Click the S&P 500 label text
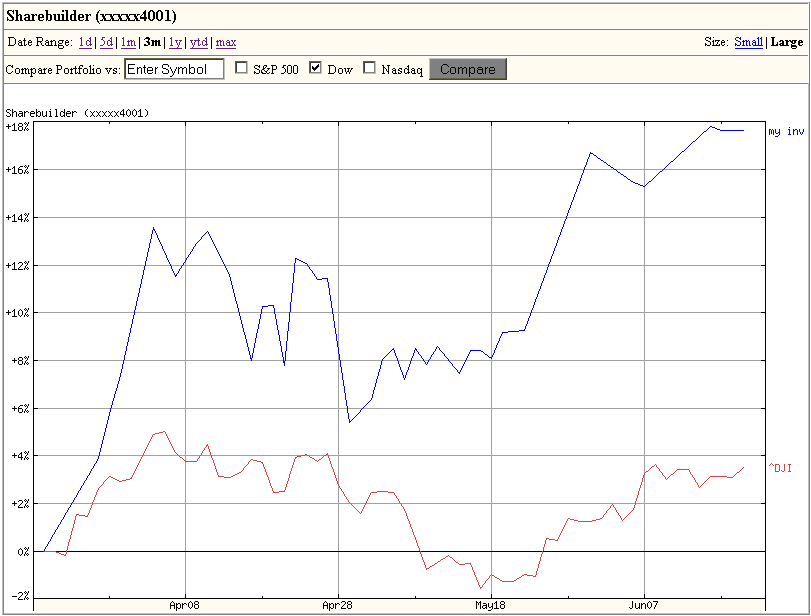Screen dimensions: 811x616 pos(276,70)
